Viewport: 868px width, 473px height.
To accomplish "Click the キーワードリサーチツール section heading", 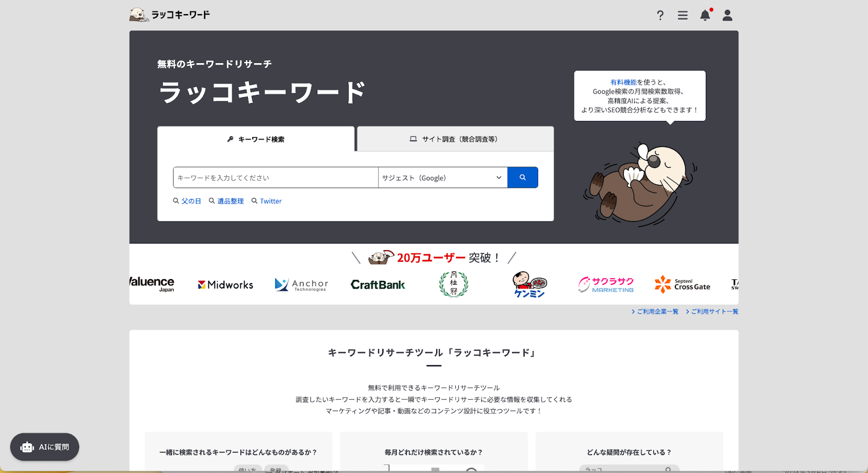I will (433, 353).
